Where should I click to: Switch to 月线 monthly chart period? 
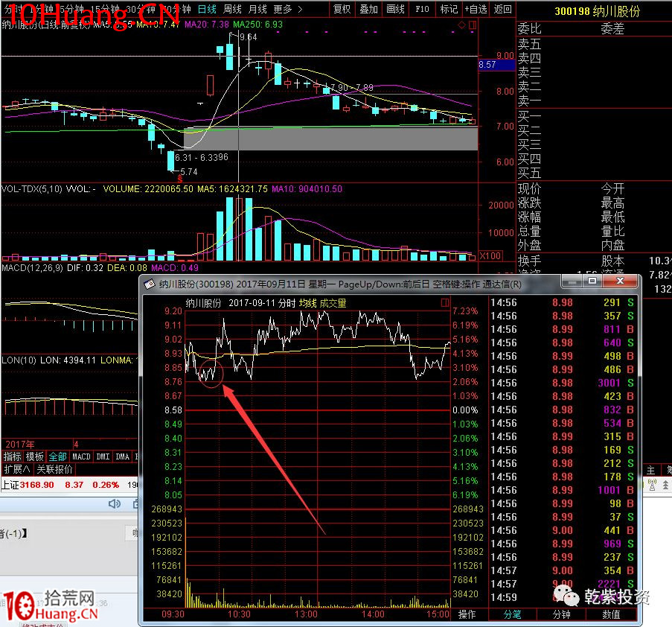(257, 9)
